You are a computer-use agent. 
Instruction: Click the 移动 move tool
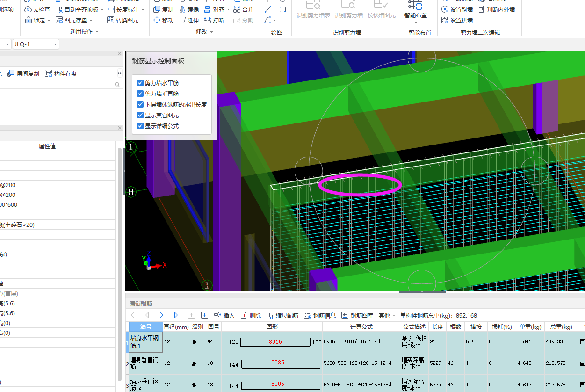pos(163,20)
